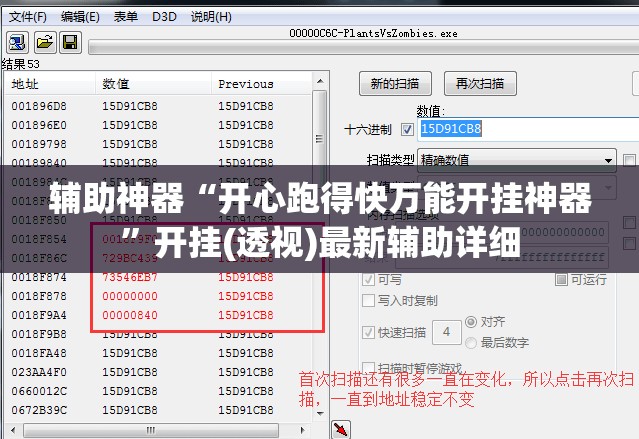Click the horizontal scrollbar right arrow
This screenshot has height=439, width=639.
coord(302,430)
